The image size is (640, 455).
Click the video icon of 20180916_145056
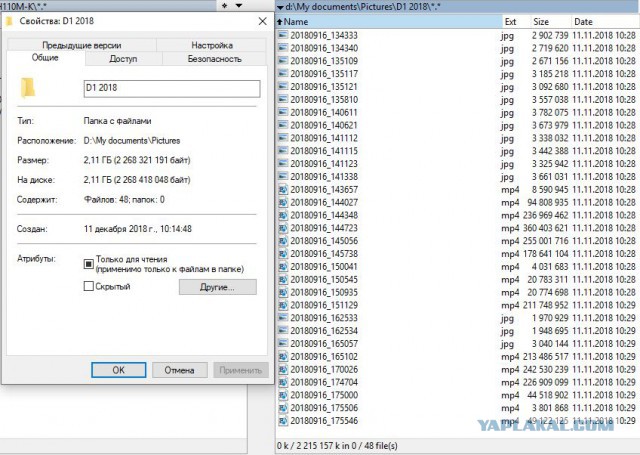[283, 241]
